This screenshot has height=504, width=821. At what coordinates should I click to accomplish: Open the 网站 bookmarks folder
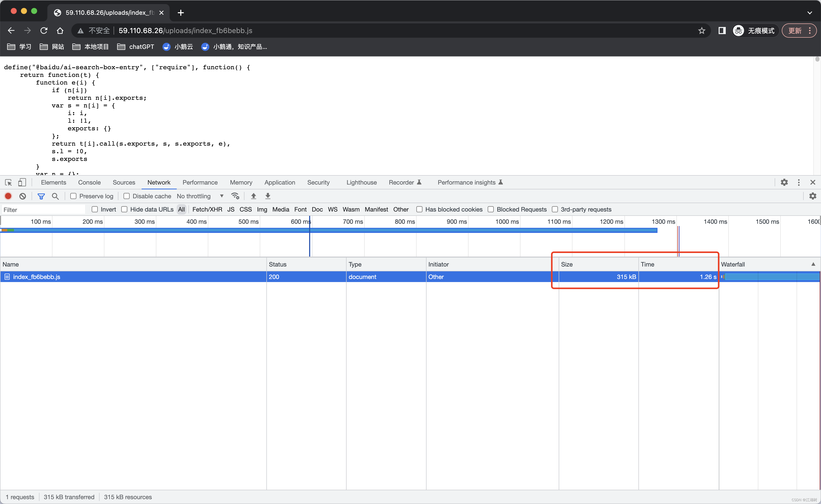[52, 47]
